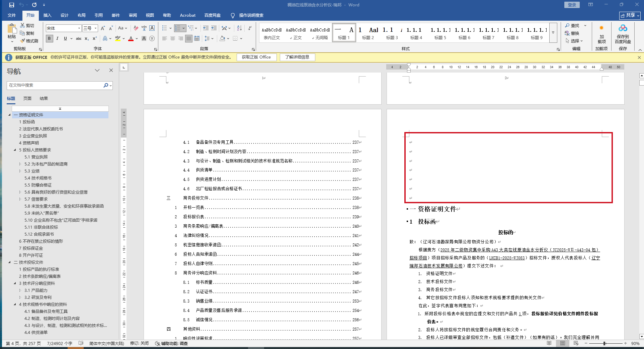
Task: Clear all formatting with the eraser icon
Action: tap(136, 28)
